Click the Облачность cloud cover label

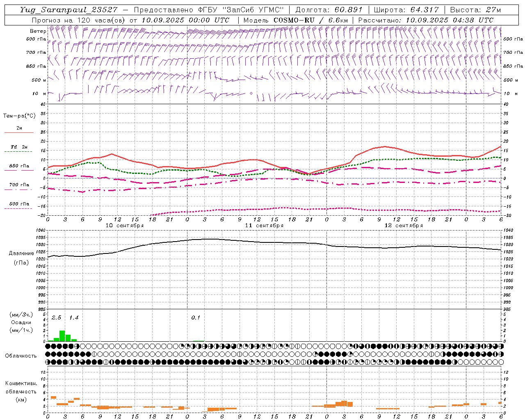pyautogui.click(x=21, y=356)
